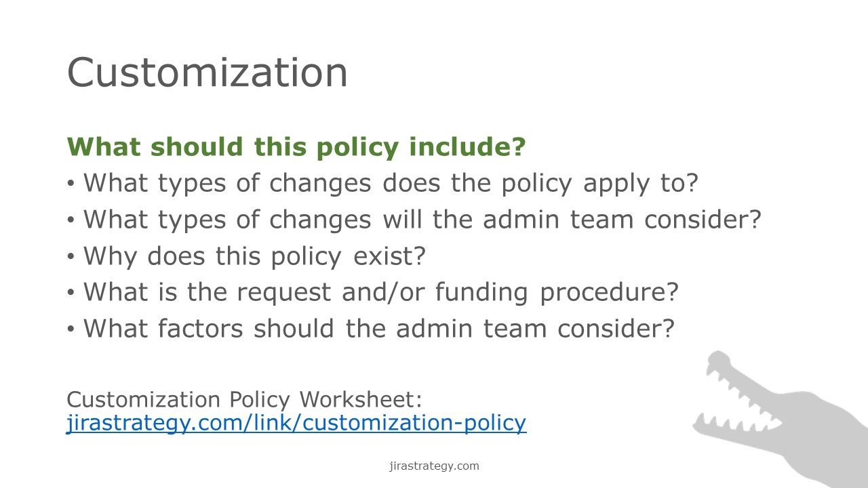Click the words 'admin team' in the second bullet

pos(516,220)
